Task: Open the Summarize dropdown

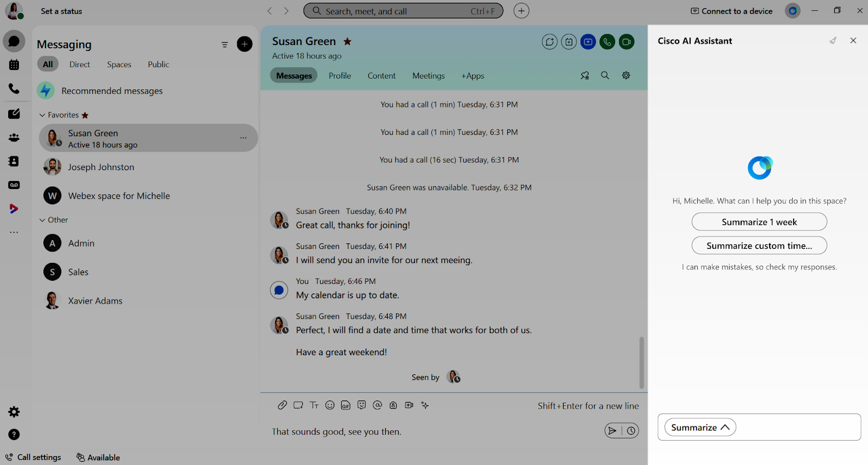Action: pyautogui.click(x=700, y=428)
